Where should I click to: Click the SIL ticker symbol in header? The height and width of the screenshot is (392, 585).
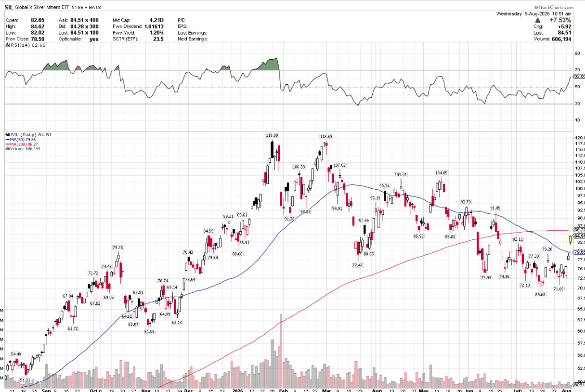click(10, 8)
